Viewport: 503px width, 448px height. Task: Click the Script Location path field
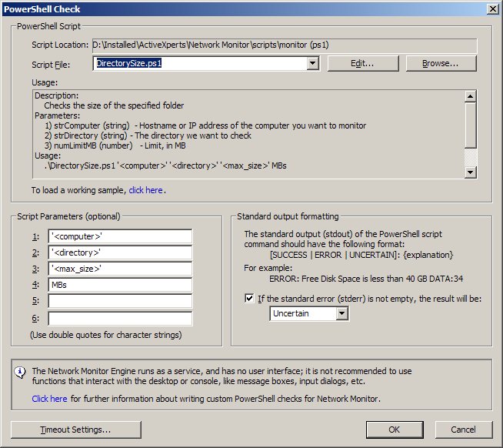pos(285,45)
